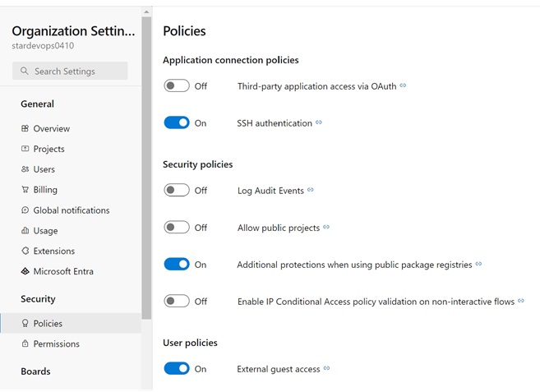540x392 pixels.
Task: Click the Global notifications chat icon
Action: (25, 210)
